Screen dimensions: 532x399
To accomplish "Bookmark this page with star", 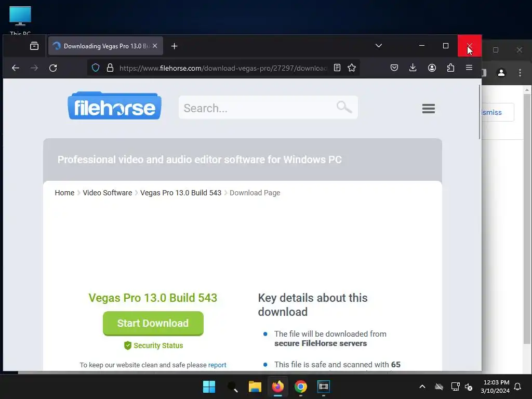I will pyautogui.click(x=352, y=68).
